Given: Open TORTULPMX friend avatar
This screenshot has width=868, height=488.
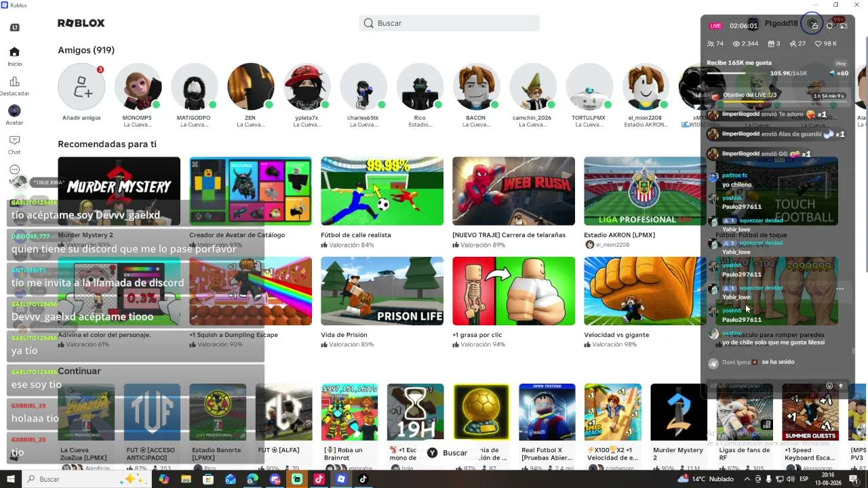Looking at the screenshot, I should 589,87.
